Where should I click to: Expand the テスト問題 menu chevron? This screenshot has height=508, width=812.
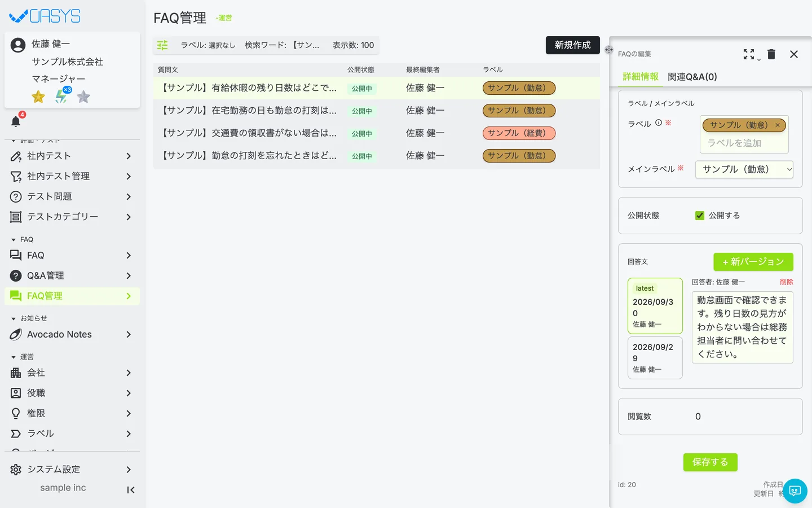click(x=129, y=197)
